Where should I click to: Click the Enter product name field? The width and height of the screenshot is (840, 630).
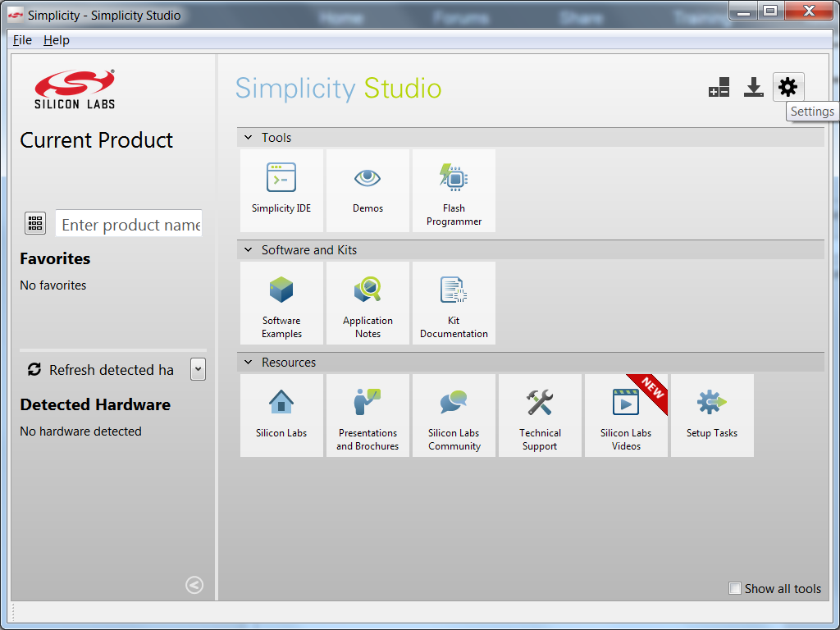point(130,224)
